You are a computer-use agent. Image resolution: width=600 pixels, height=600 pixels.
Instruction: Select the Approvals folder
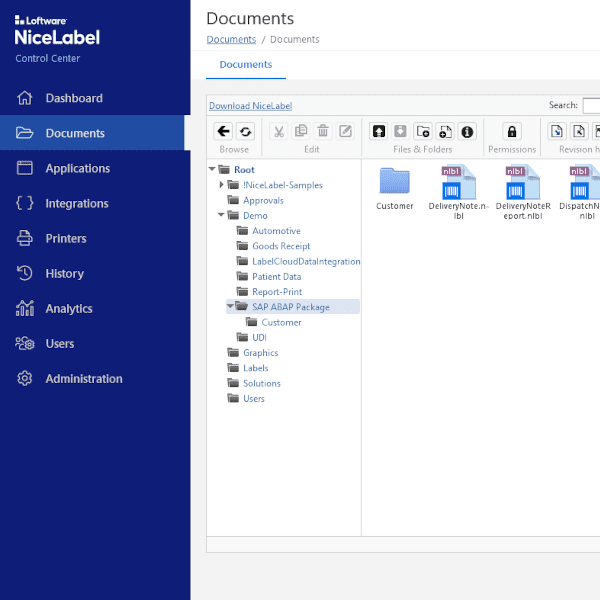pos(263,200)
